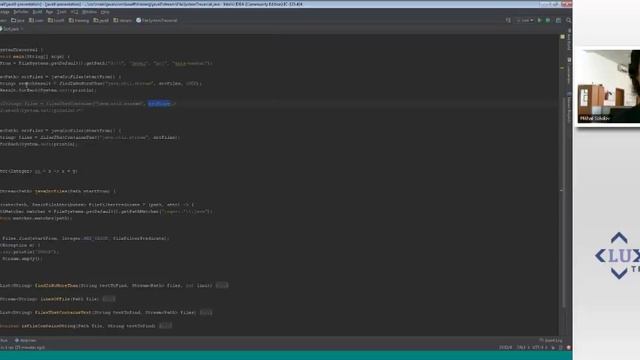Expand folded body of findInNoMoreThan method
The width and height of the screenshot is (640, 360).
pos(222,285)
